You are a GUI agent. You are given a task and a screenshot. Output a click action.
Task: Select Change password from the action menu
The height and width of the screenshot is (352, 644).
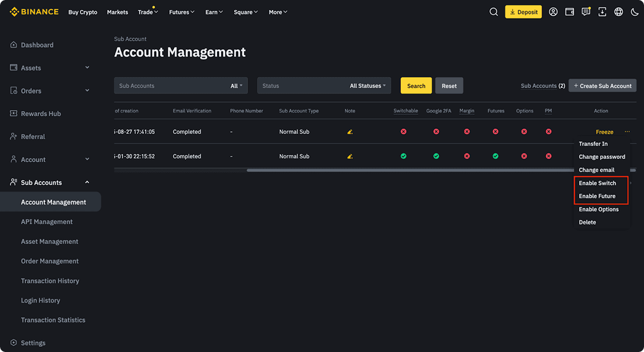pyautogui.click(x=602, y=157)
